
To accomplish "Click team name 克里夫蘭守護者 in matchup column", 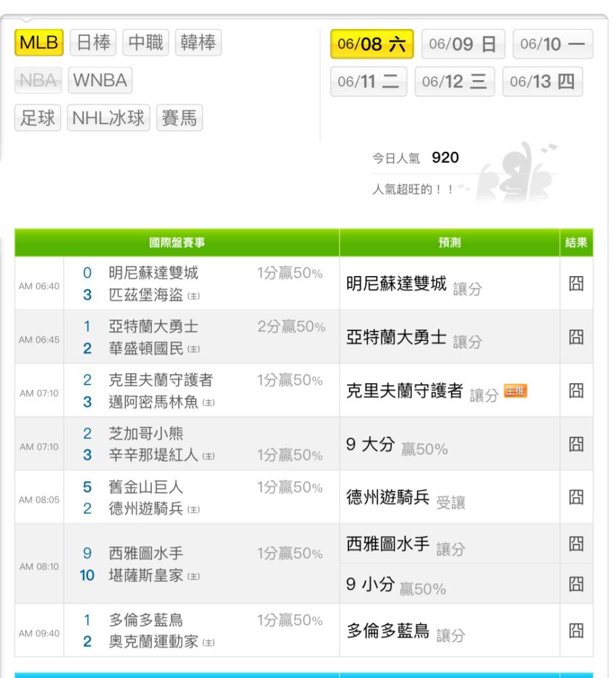I will tap(161, 380).
